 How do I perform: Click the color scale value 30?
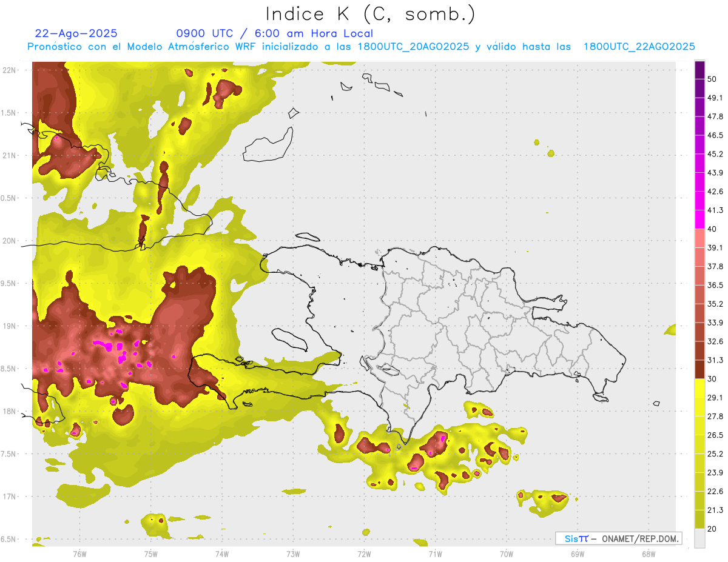(x=712, y=379)
